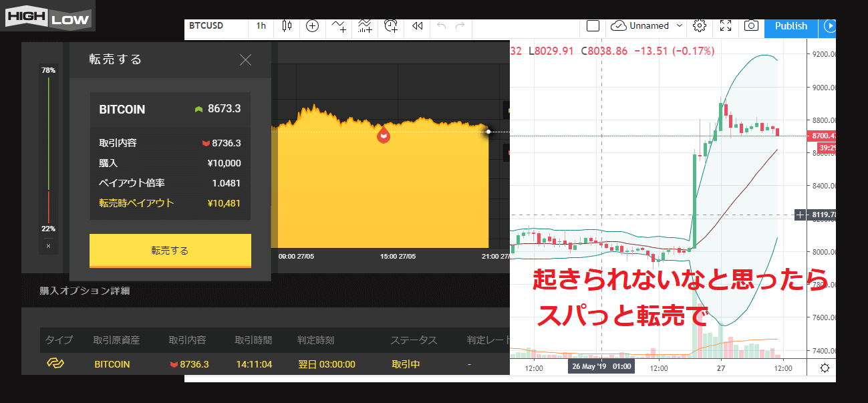The width and height of the screenshot is (868, 403).
Task: Create an alert with the alarm clock icon
Action: point(391,26)
